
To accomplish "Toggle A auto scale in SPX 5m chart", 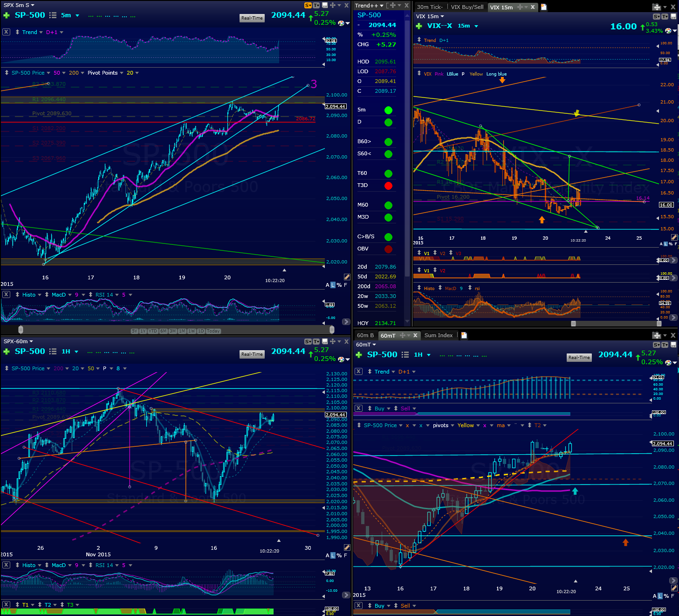I will (x=328, y=285).
